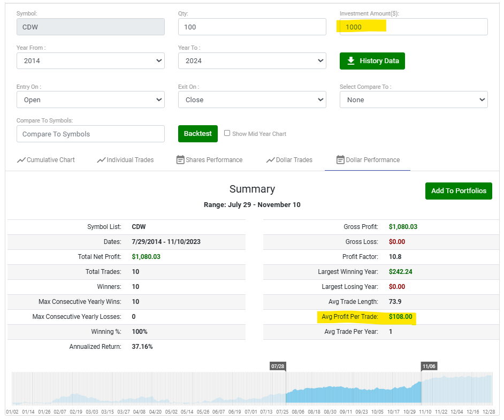Select the Dollar Performance tab
Screen dimensions: 504x420
[x=368, y=160]
